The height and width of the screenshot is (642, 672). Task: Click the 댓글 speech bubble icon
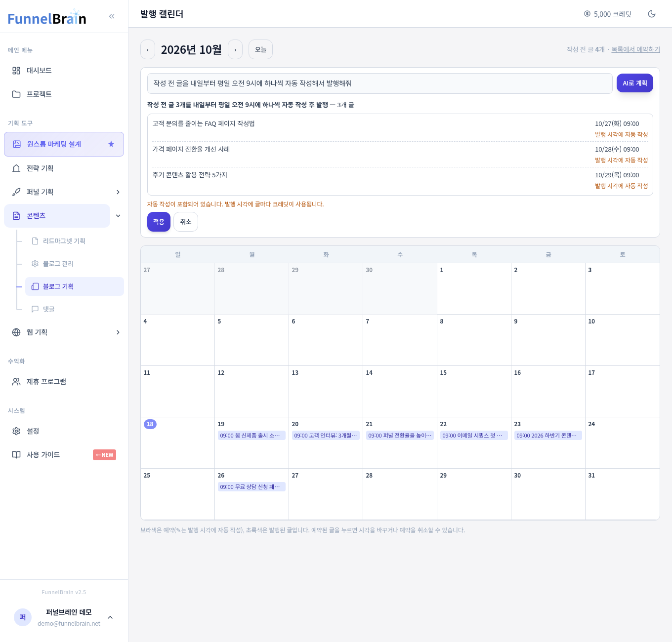click(x=35, y=309)
